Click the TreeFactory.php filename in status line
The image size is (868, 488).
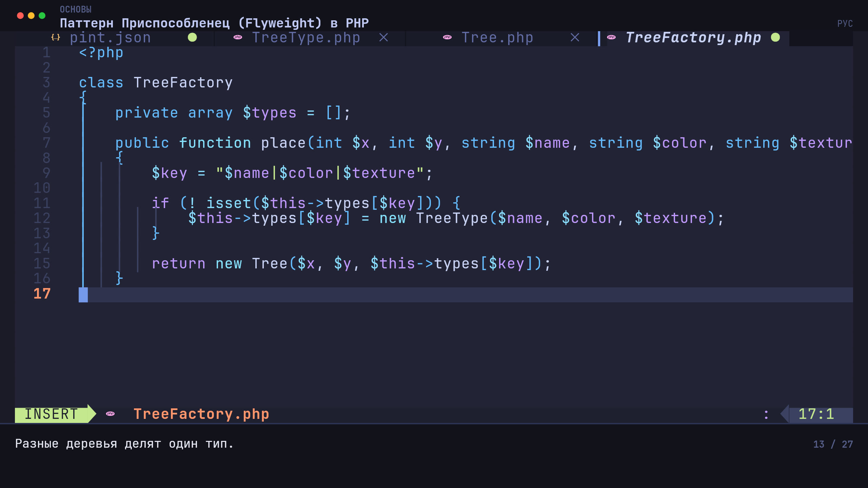[201, 414]
